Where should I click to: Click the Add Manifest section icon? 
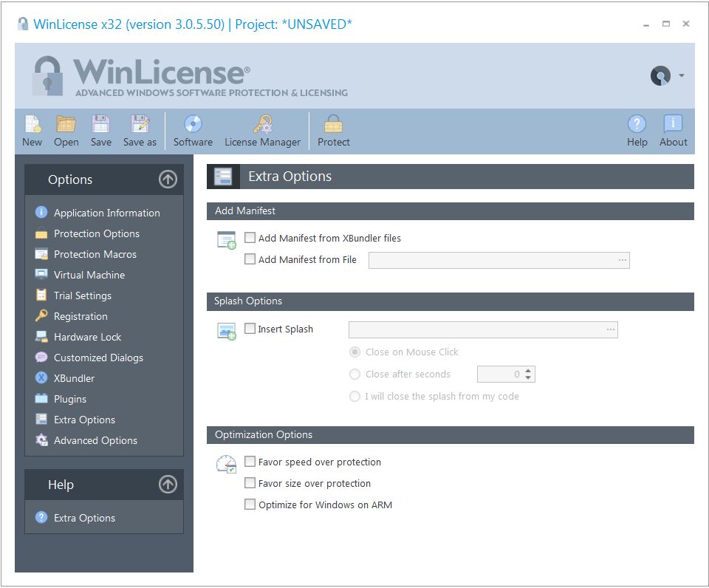click(227, 240)
